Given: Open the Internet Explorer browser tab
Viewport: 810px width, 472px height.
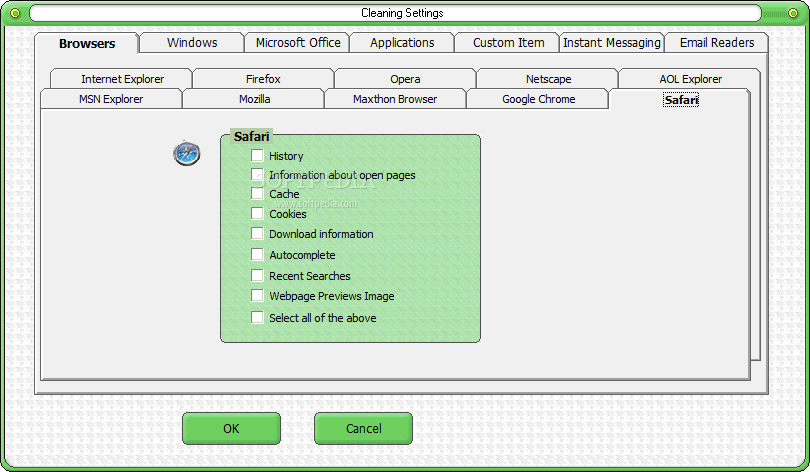Looking at the screenshot, I should (122, 79).
